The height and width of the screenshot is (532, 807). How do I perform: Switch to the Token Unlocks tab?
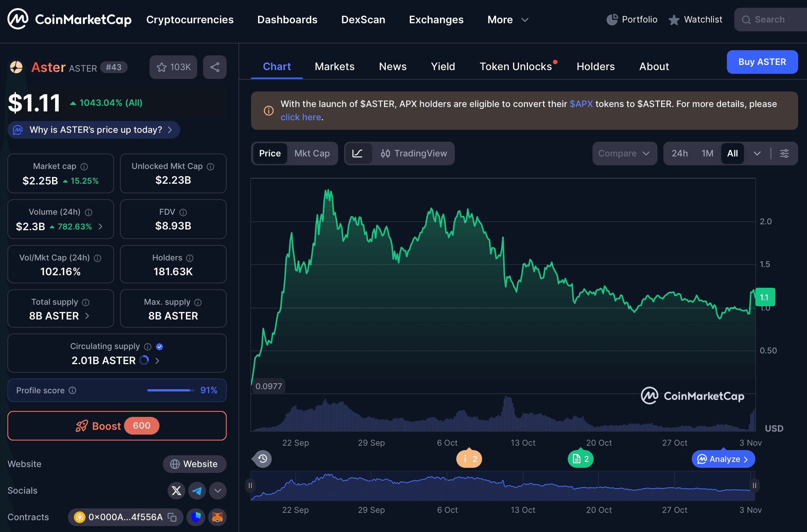516,66
